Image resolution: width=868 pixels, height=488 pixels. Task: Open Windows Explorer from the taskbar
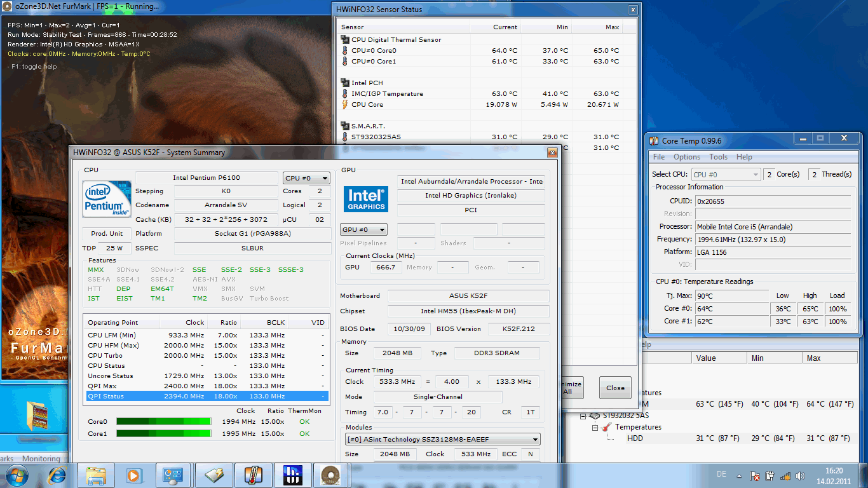click(96, 475)
